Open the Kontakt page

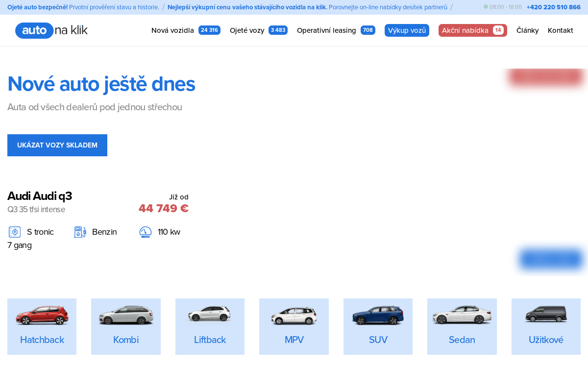[x=560, y=30]
